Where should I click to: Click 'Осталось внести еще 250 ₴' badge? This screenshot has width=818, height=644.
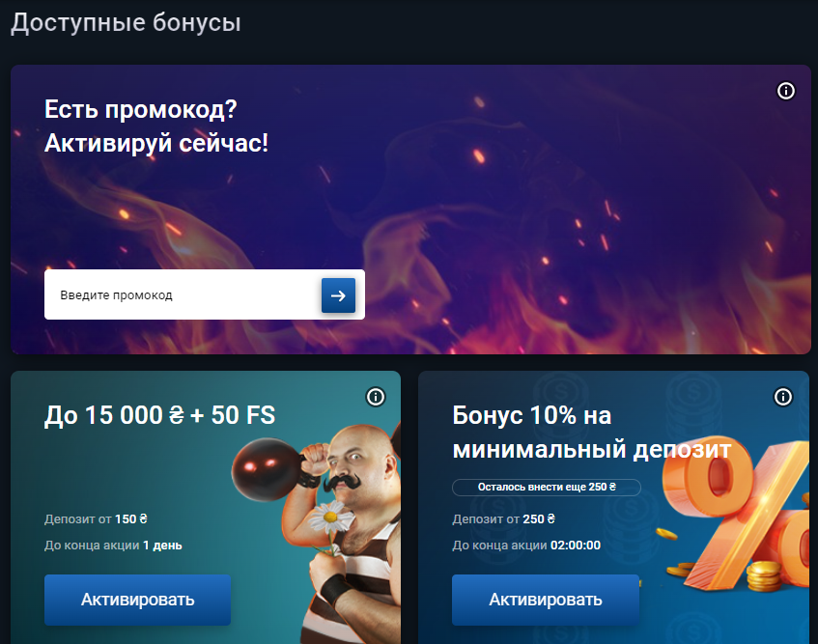[x=547, y=487]
